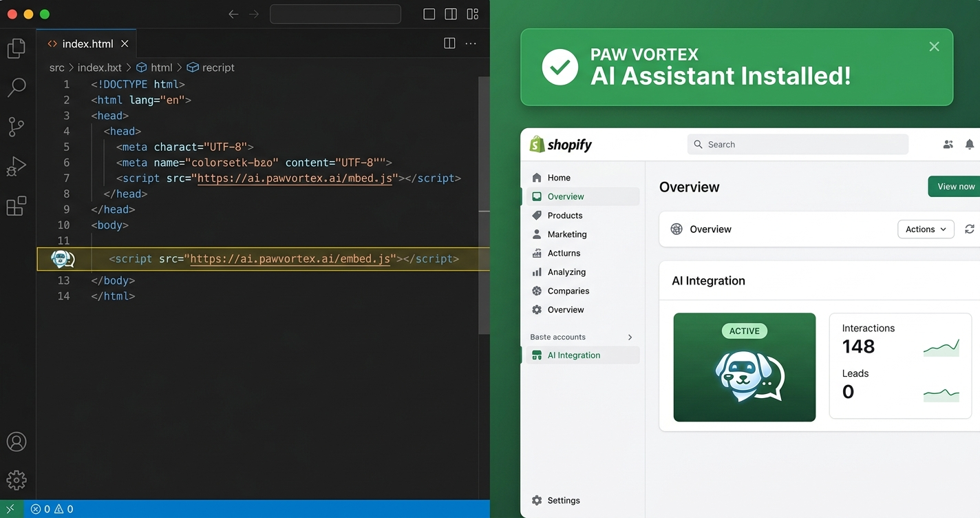
Task: Click the editor vertical scrollbar
Action: click(484, 205)
